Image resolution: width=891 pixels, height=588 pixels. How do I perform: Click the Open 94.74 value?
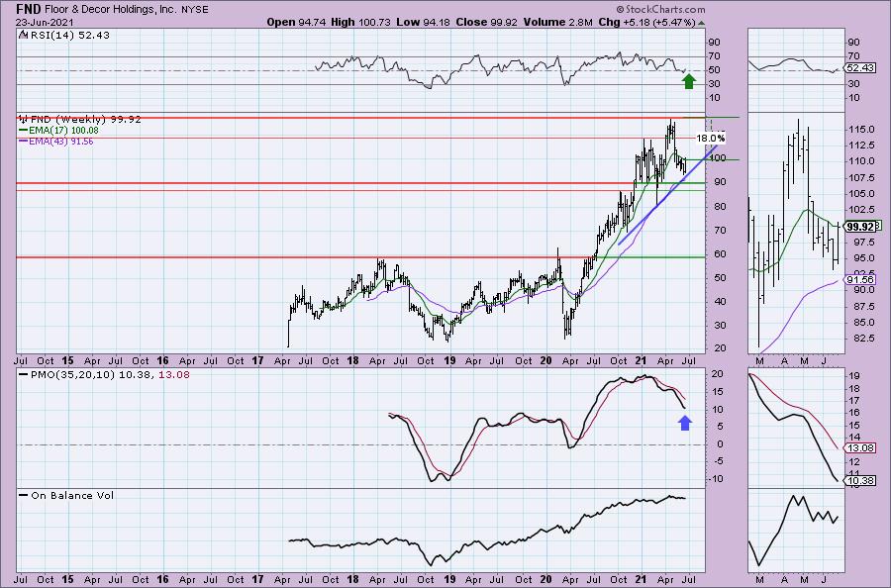pyautogui.click(x=296, y=22)
